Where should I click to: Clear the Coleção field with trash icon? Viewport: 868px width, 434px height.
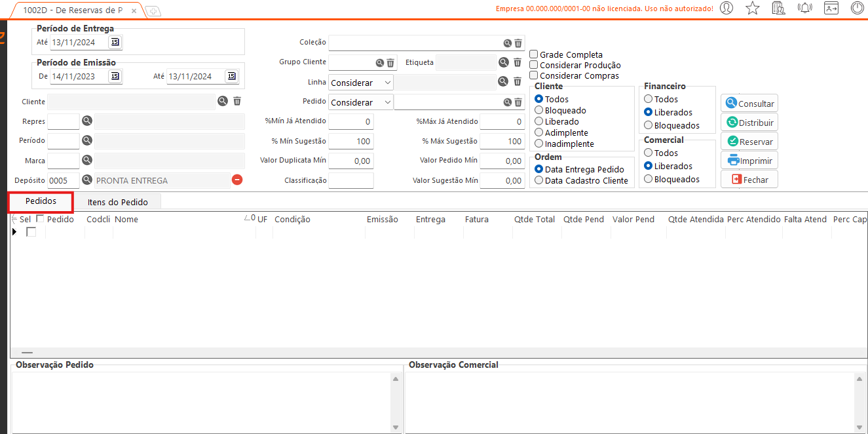pyautogui.click(x=518, y=43)
